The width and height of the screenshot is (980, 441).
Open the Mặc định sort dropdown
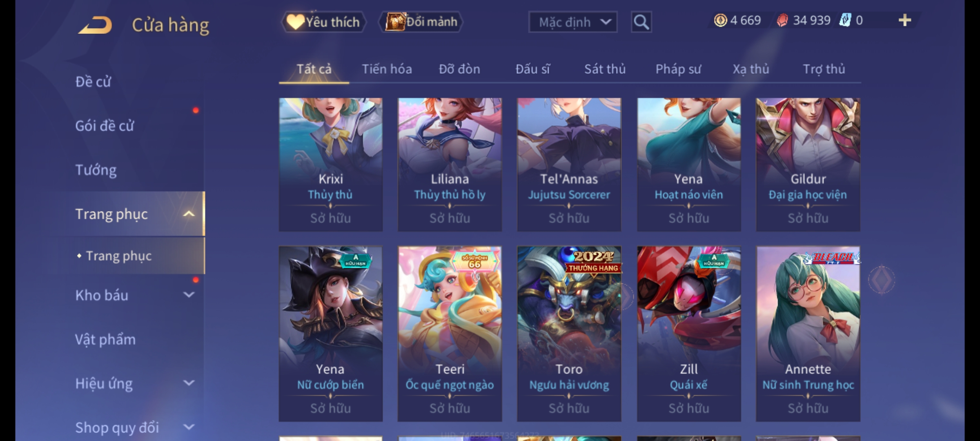572,22
